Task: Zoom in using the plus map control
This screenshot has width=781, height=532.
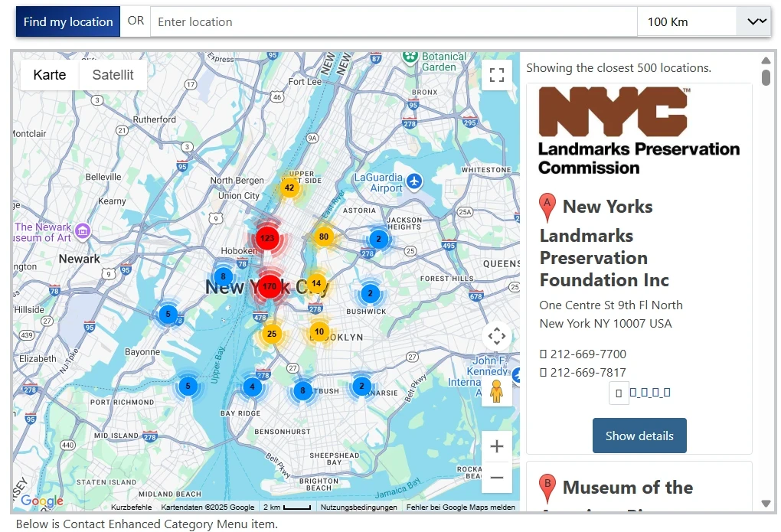Action: click(496, 446)
